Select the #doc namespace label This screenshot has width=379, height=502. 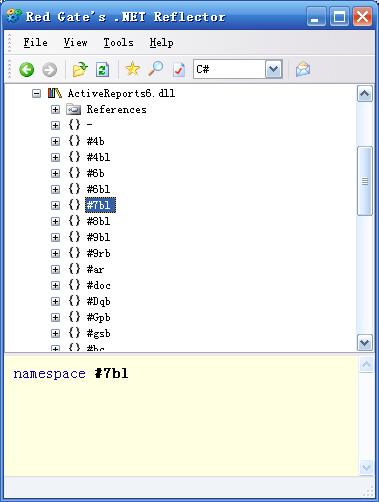click(98, 285)
